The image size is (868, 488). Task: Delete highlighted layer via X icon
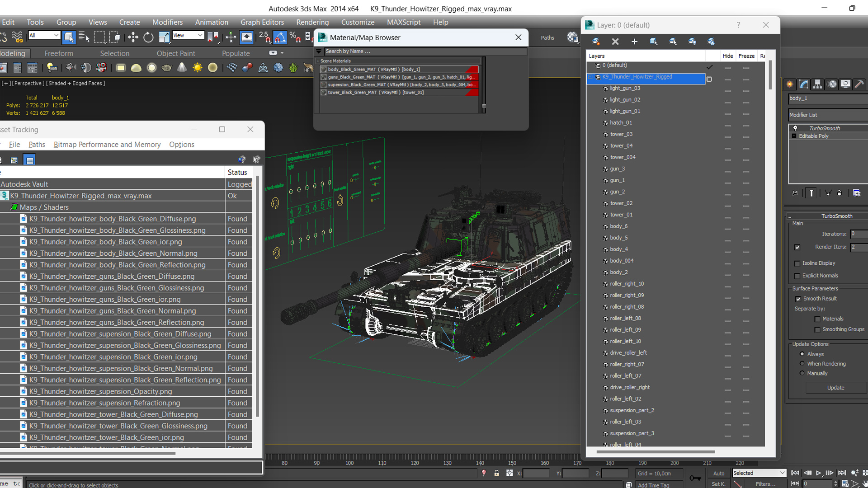[615, 42]
